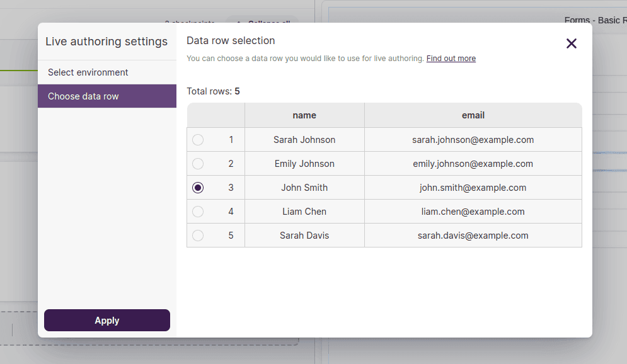Apply the live authoring settings

coord(106,320)
